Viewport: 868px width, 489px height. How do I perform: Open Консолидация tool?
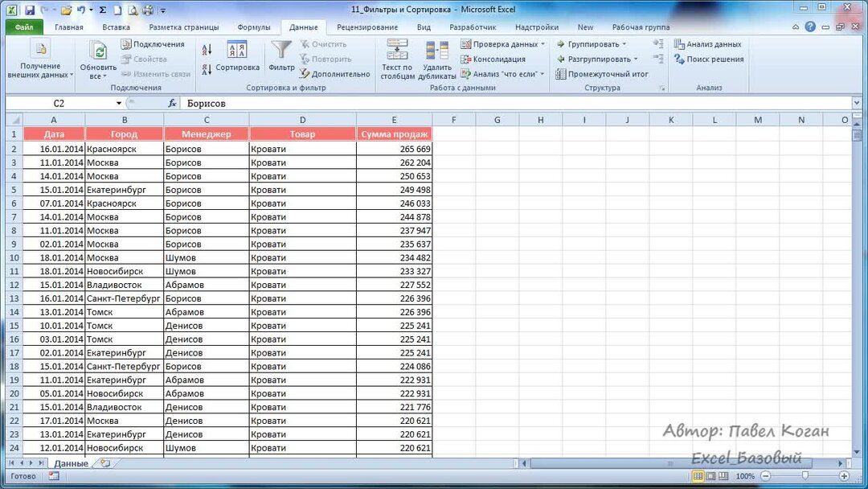coord(493,59)
